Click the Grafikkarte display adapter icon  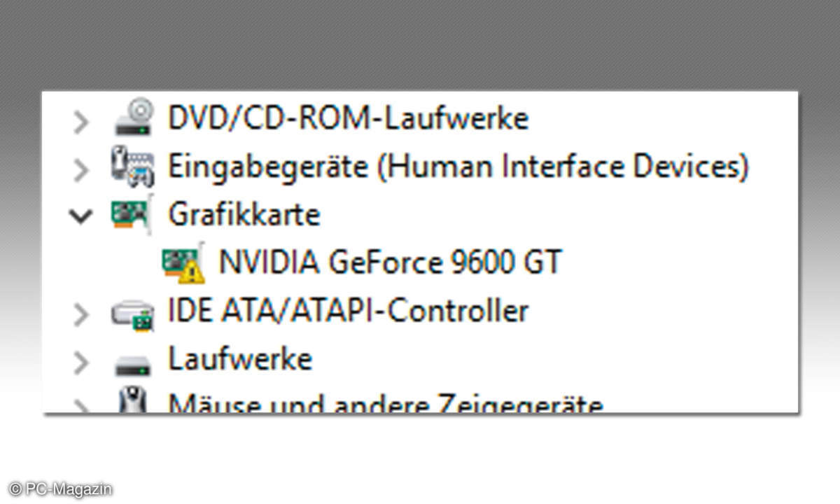pyautogui.click(x=132, y=213)
